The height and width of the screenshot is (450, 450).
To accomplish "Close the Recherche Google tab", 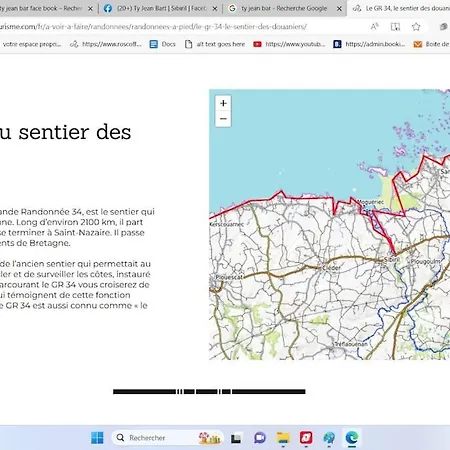I will [x=339, y=9].
